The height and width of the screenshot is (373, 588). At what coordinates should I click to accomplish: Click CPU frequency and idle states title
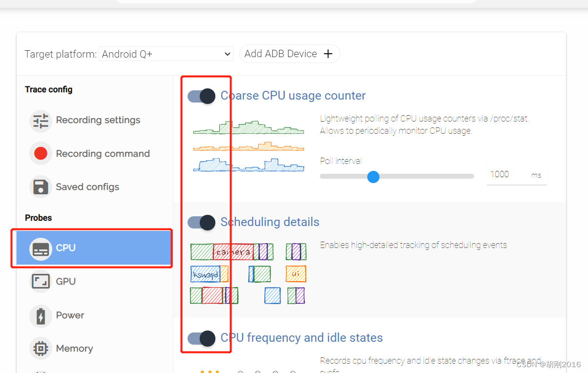[x=301, y=338]
